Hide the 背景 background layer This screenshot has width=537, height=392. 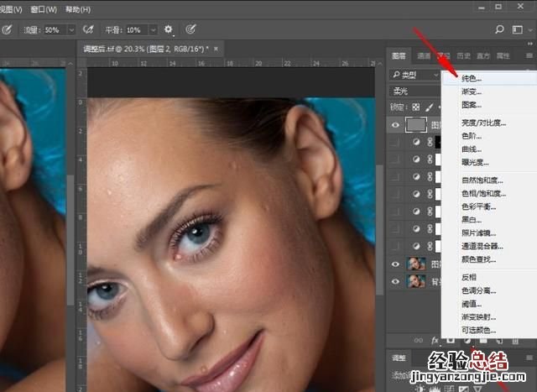point(396,282)
